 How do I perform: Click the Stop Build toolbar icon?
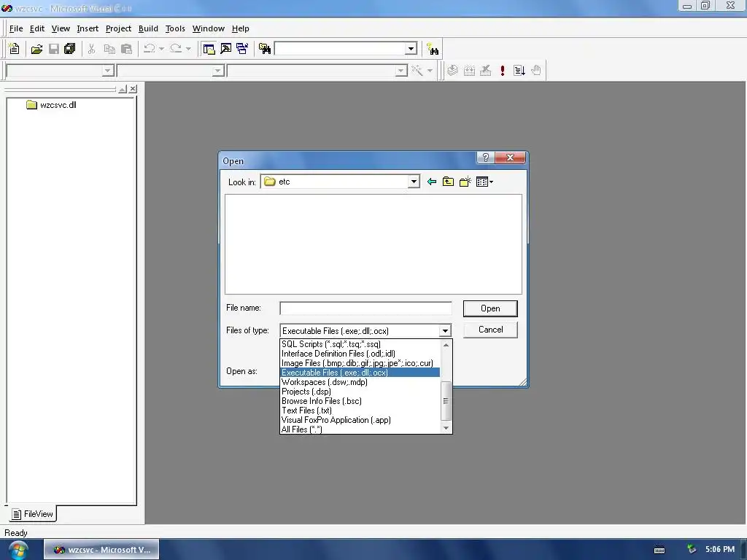pos(486,71)
